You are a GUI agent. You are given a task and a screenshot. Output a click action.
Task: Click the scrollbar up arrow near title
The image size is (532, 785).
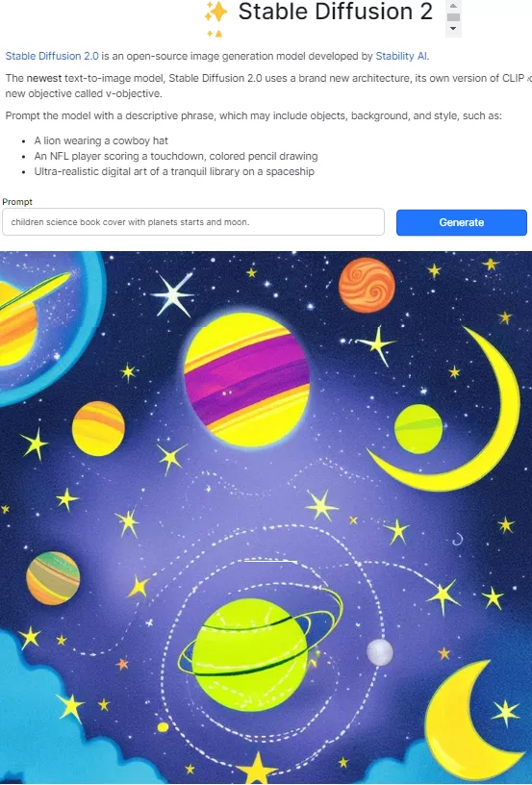(453, 6)
